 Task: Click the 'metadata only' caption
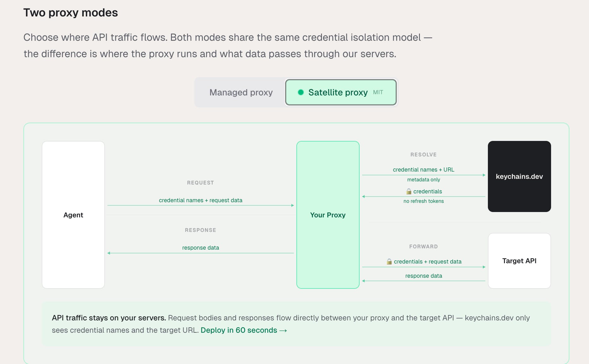(x=423, y=180)
